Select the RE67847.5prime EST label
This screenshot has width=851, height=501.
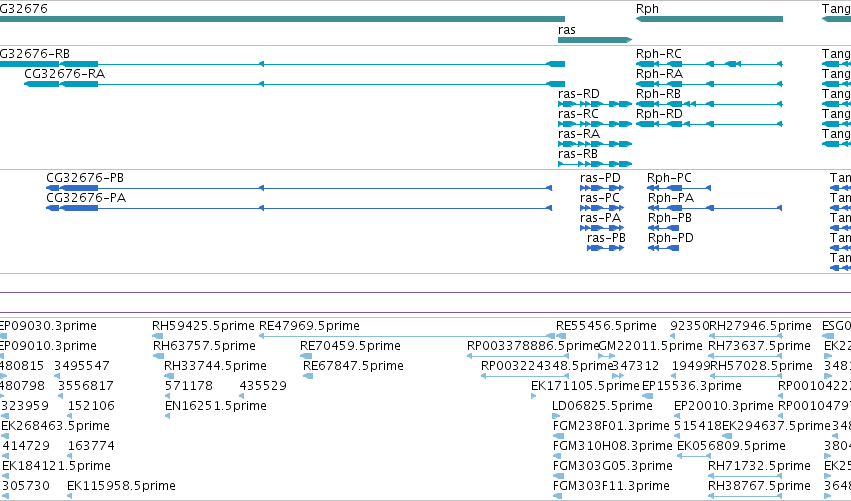click(x=353, y=366)
